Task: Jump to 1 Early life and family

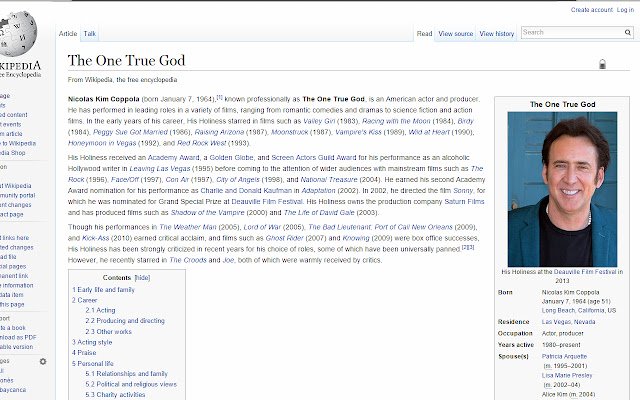Action: point(103,290)
